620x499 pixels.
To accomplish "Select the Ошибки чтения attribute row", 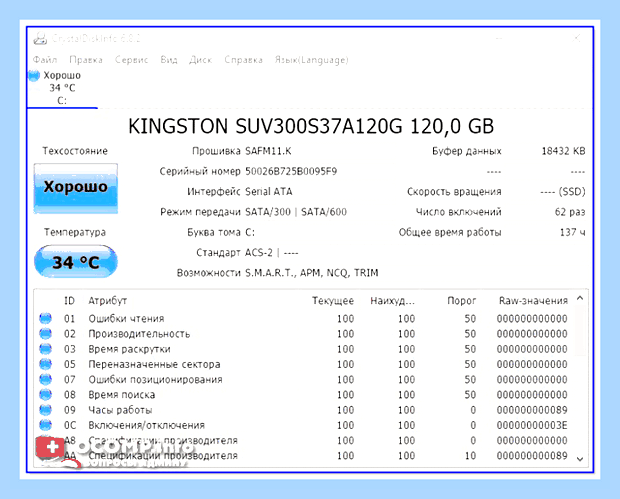I will (x=304, y=318).
